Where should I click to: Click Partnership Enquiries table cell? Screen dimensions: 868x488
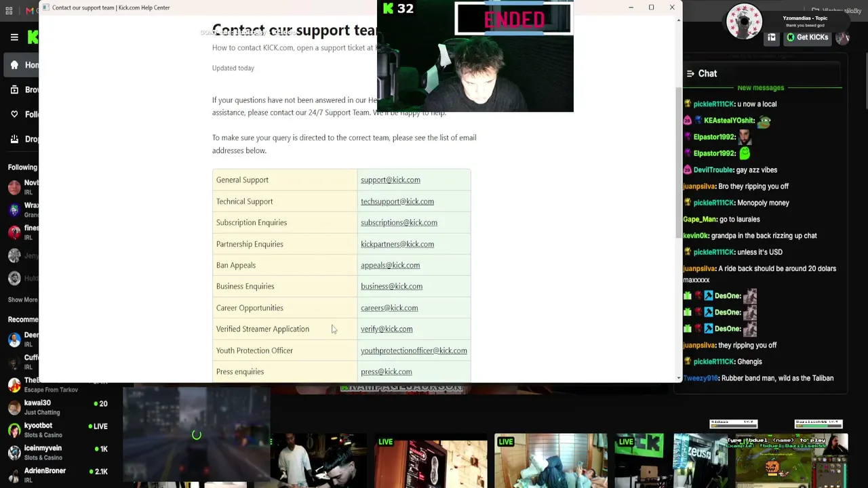pyautogui.click(x=285, y=244)
